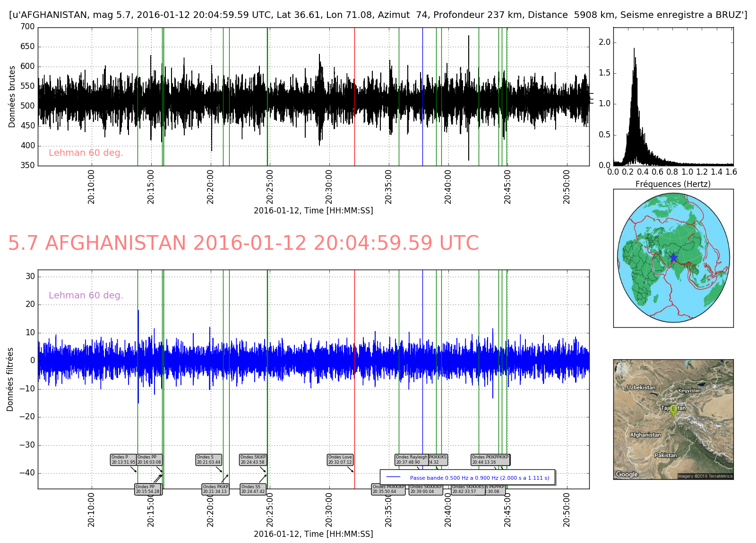Click the Fréquences (Hertz) axis label
756x543 pixels.
673,184
